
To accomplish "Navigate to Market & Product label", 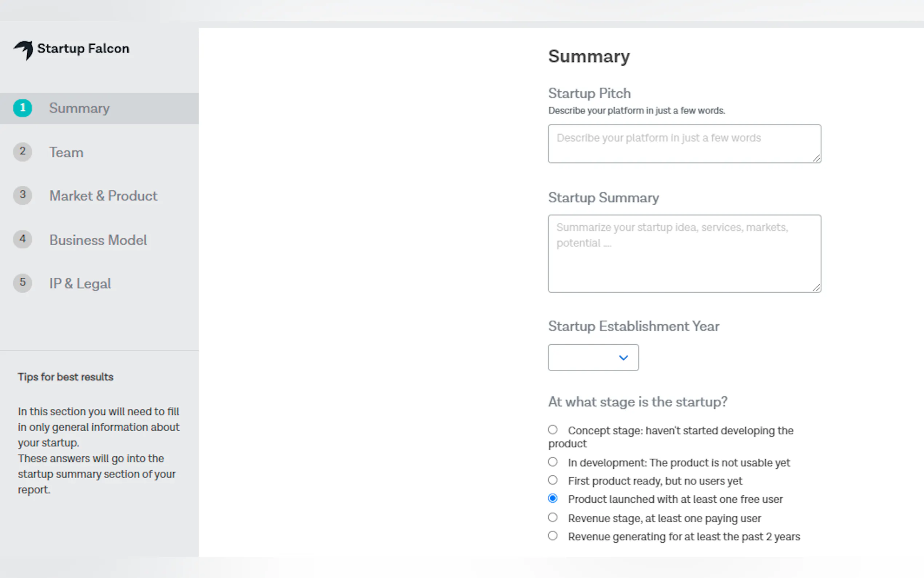I will (103, 196).
